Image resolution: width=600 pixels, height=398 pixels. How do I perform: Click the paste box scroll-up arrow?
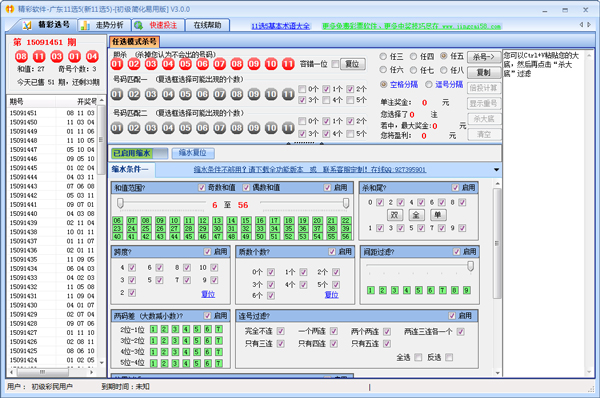pyautogui.click(x=589, y=56)
